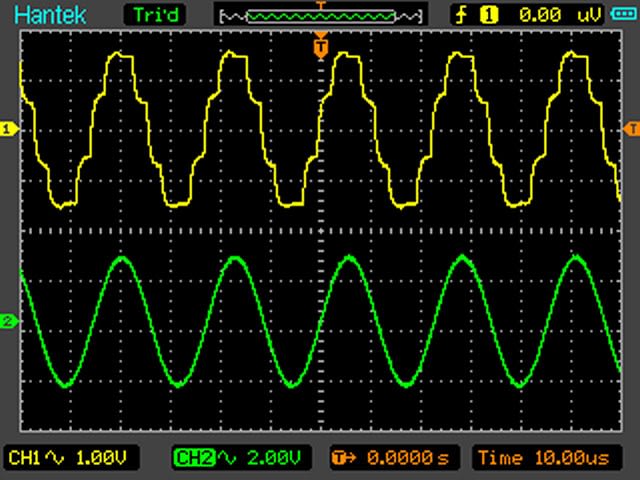Select the highlighted CH2 channel label
The height and width of the screenshot is (480, 640).
[x=195, y=458]
